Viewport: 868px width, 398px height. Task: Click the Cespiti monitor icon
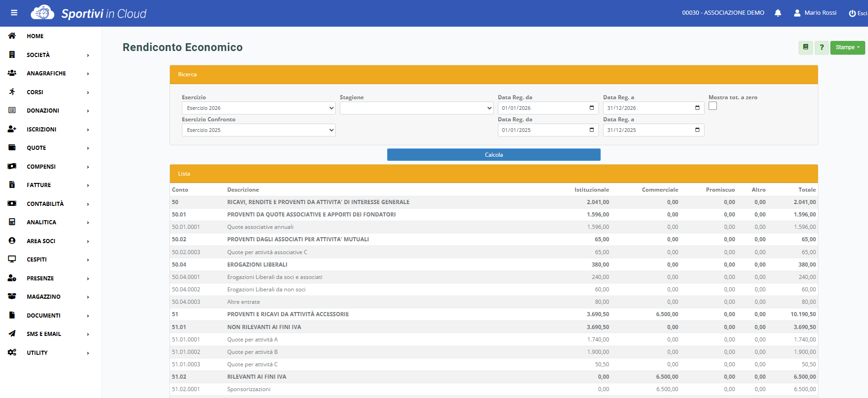(12, 259)
